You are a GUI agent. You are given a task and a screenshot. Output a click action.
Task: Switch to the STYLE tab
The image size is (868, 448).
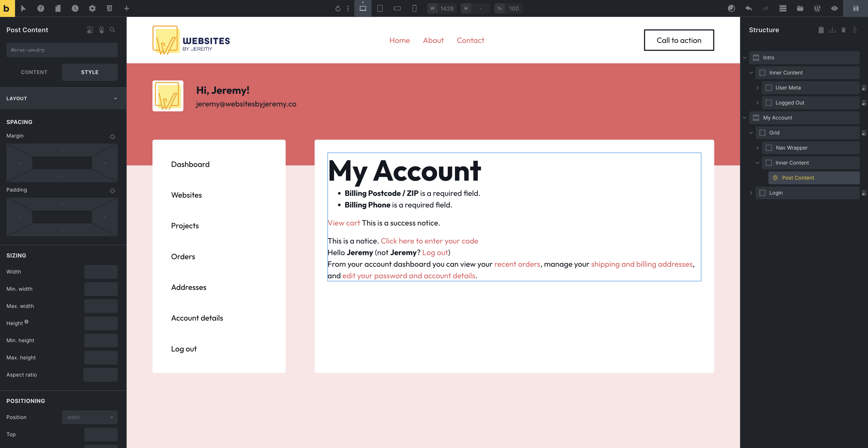90,72
